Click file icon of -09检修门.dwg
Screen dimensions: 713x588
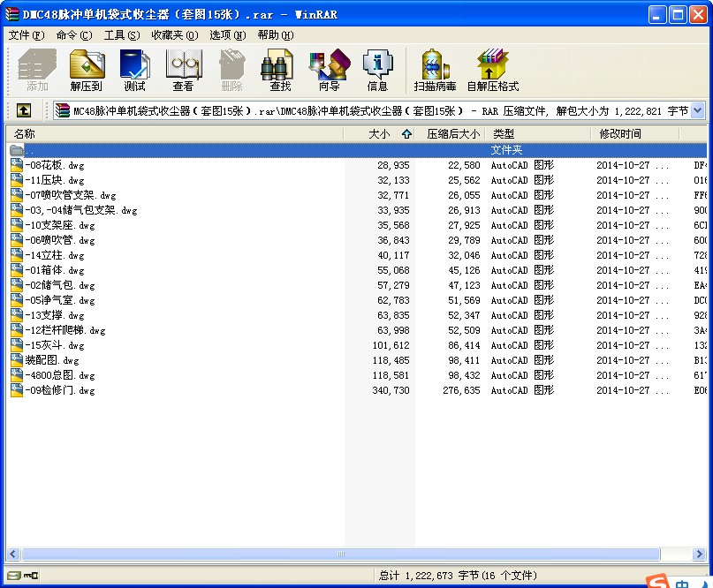[17, 390]
